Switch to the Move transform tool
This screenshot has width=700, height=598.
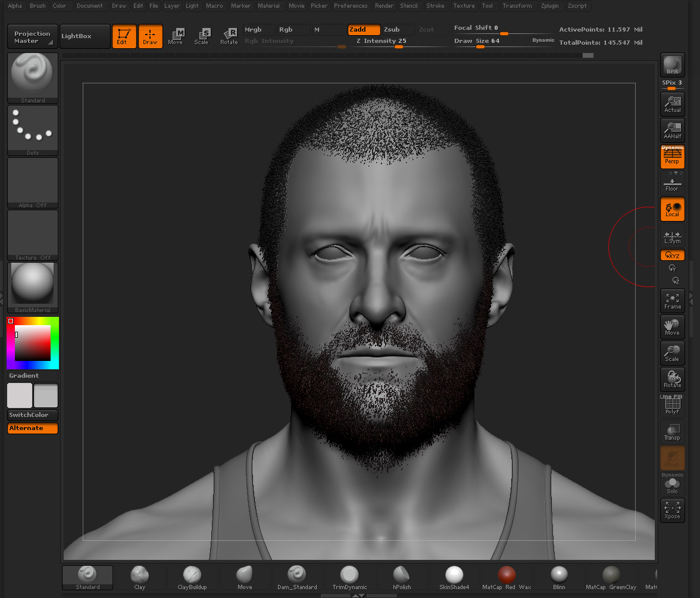[176, 36]
